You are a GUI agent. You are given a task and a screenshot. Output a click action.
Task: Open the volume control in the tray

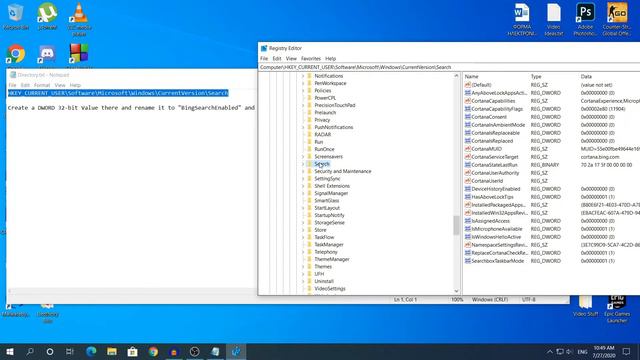pyautogui.click(x=569, y=351)
